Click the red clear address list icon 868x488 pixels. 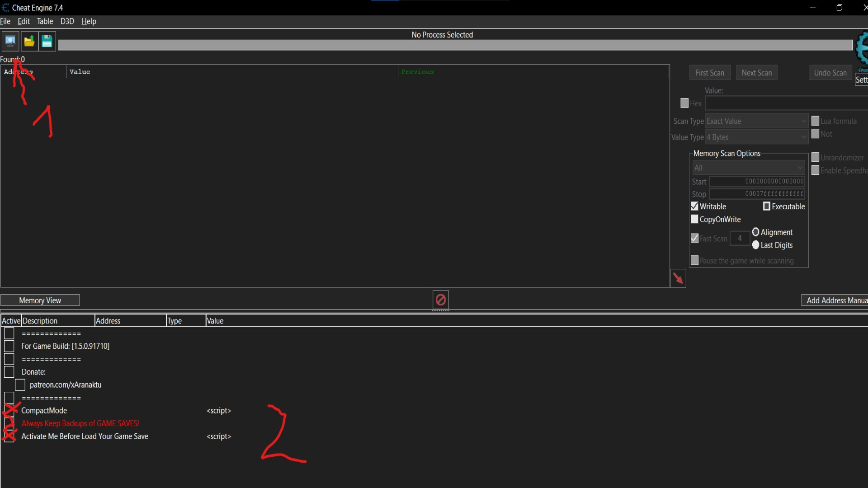(x=440, y=300)
